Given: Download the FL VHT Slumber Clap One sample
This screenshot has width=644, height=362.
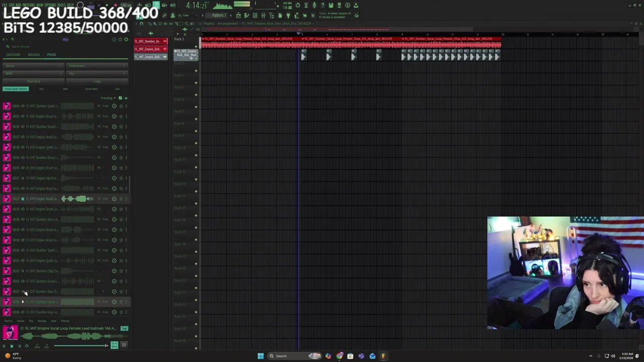Looking at the screenshot, I should pyautogui.click(x=114, y=271).
